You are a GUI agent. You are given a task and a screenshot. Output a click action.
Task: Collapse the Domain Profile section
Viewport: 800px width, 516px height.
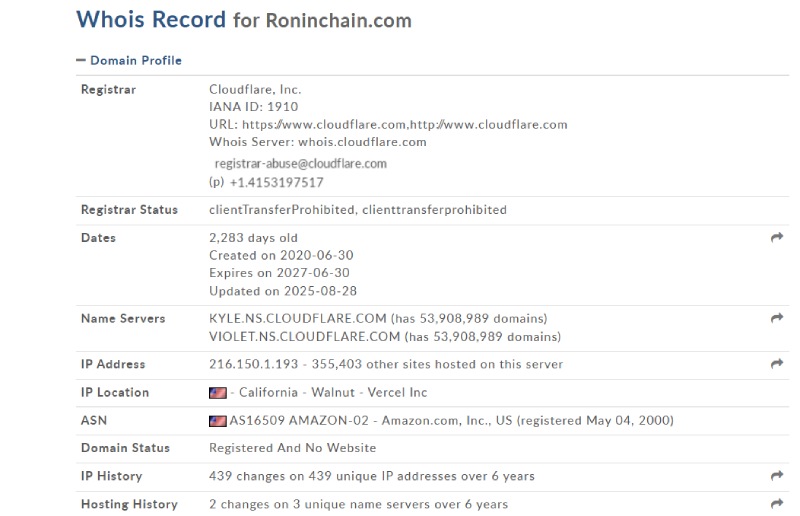(x=129, y=60)
